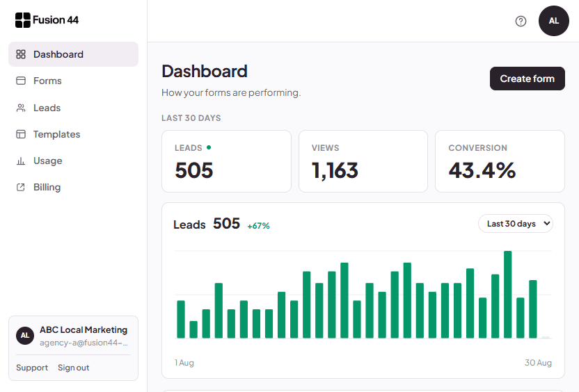Open the Leads section

[x=74, y=108]
